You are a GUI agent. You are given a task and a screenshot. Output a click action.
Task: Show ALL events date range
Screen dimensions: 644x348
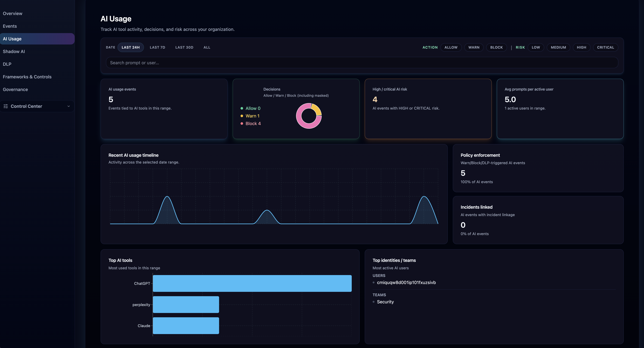coord(207,47)
